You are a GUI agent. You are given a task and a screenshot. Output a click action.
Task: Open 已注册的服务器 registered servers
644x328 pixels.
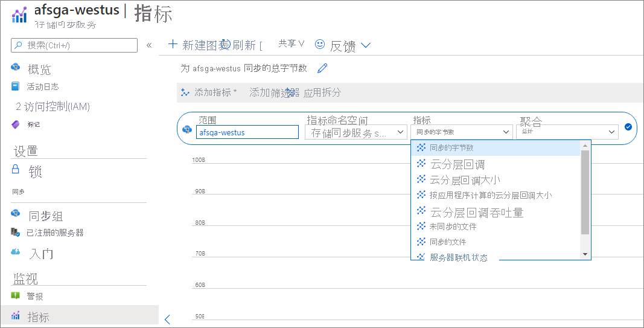click(x=55, y=233)
